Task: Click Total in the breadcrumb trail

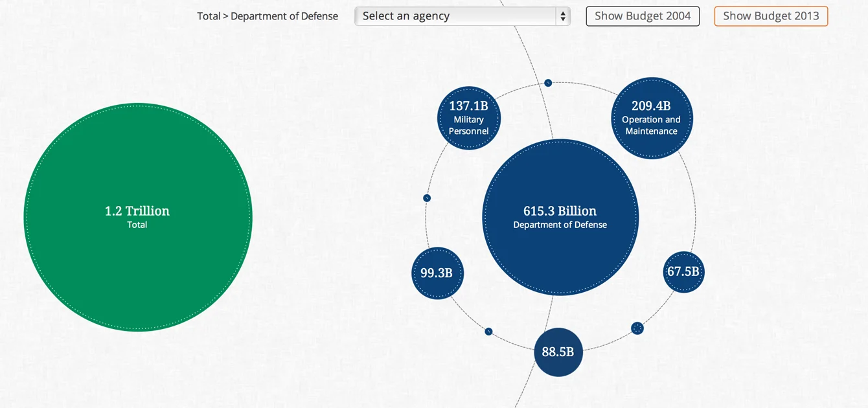Action: [x=209, y=16]
